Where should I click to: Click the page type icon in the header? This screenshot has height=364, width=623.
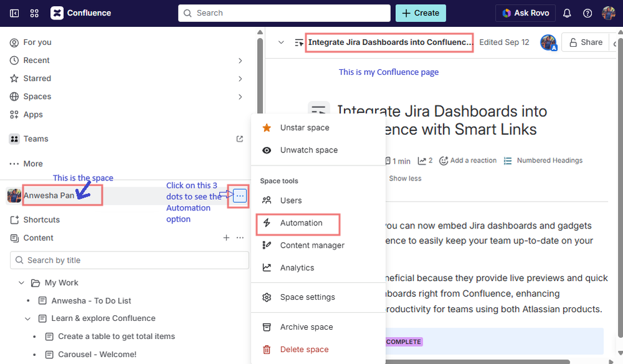coord(299,42)
